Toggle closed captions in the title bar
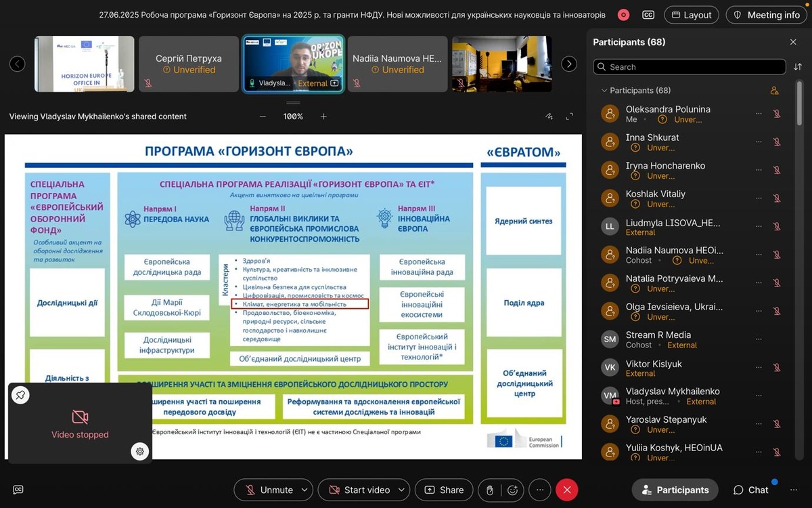The width and height of the screenshot is (812, 508). tap(648, 15)
